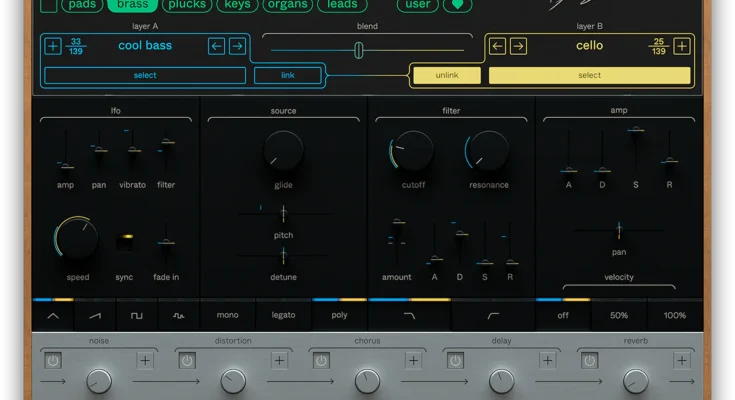Open the plucks category tab
Image resolution: width=735 pixels, height=400 pixels.
(187, 4)
